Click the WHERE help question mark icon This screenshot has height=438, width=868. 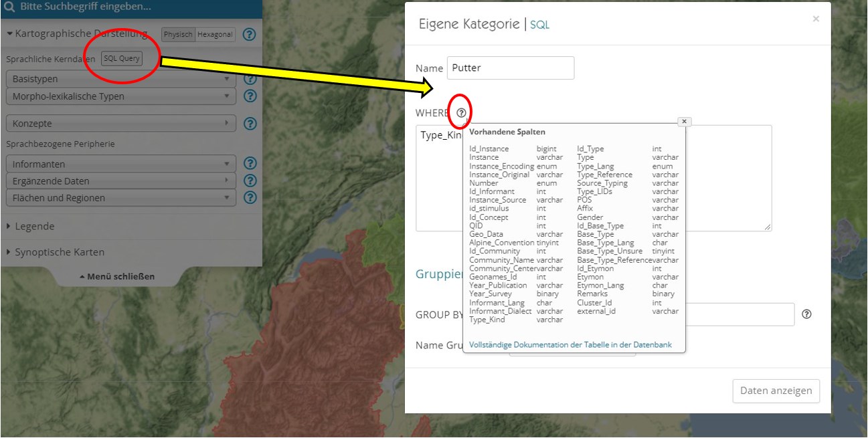461,113
